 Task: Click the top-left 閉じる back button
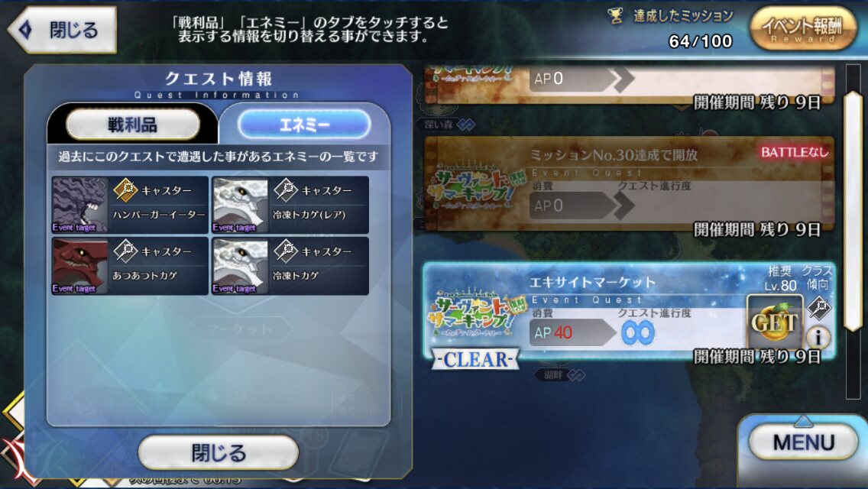click(63, 30)
